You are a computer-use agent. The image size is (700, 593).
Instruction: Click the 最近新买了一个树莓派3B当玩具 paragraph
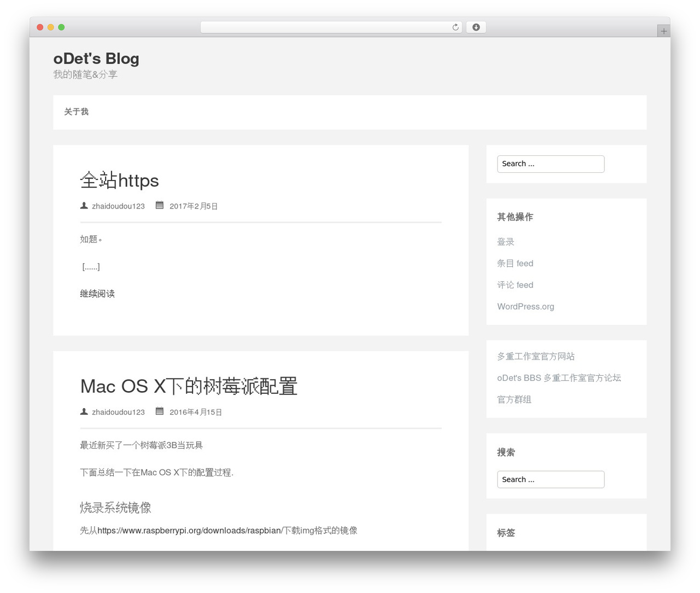(141, 445)
